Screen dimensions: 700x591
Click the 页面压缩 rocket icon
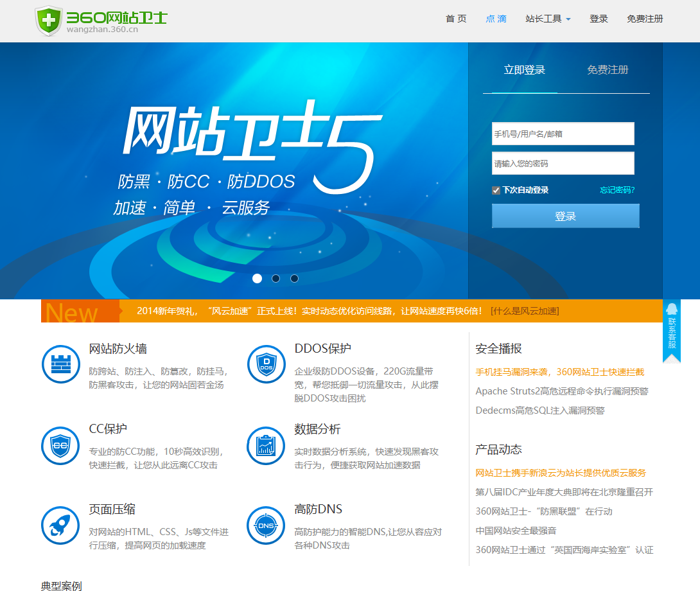coord(61,525)
